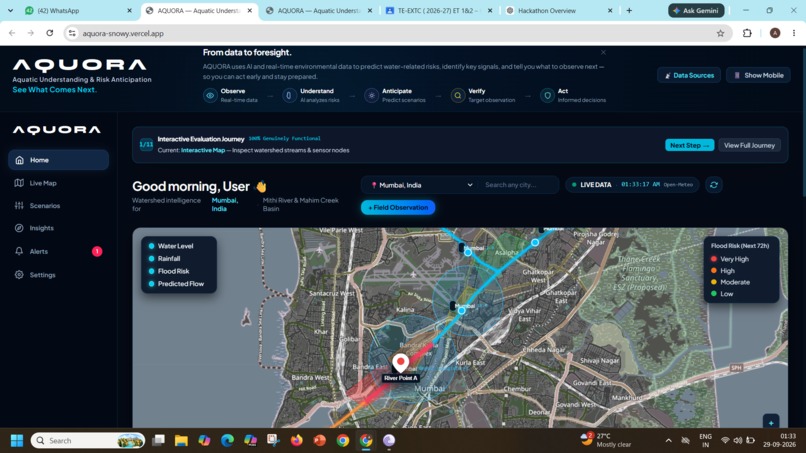Open a new browser tab
Viewport: 806px width, 453px height.
pyautogui.click(x=629, y=10)
